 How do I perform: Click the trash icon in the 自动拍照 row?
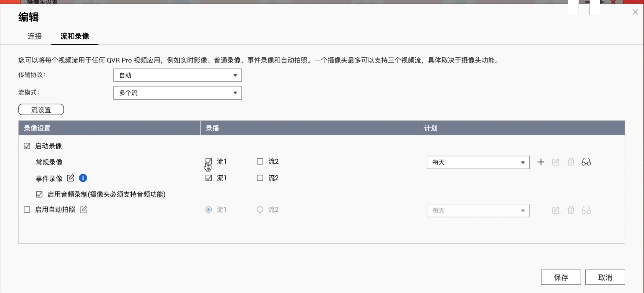pyautogui.click(x=571, y=210)
